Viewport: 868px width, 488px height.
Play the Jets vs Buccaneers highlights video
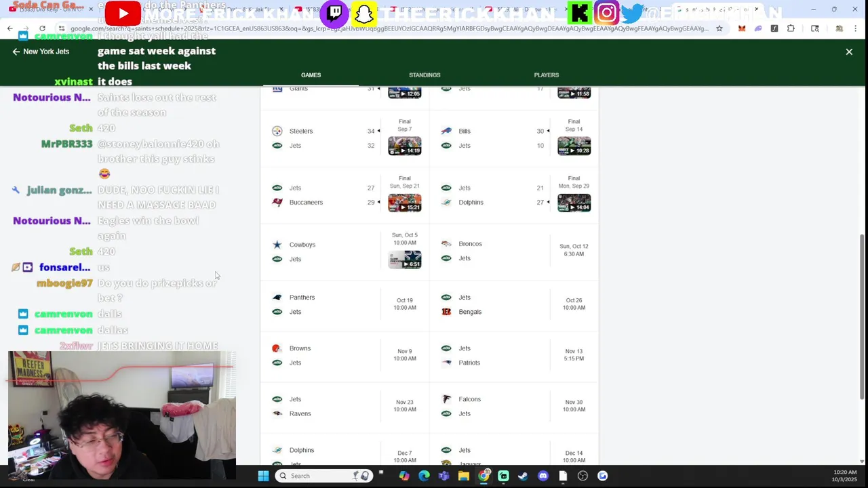(405, 203)
